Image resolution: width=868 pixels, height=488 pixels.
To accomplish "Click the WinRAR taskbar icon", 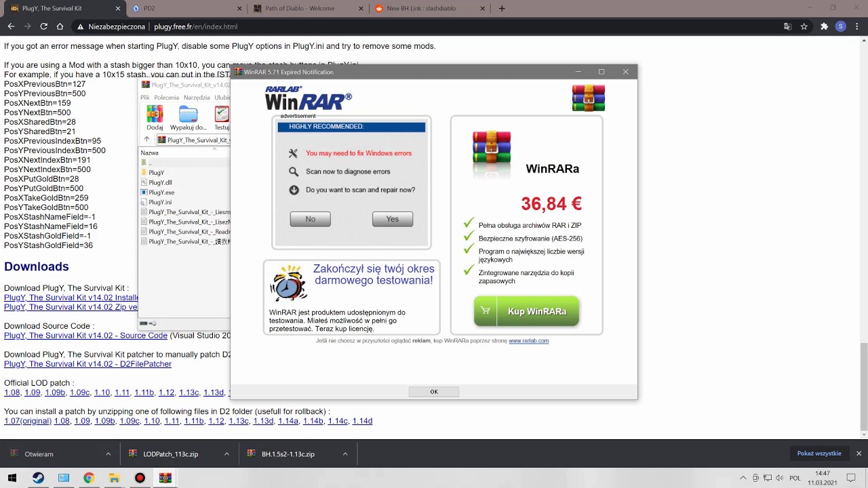I will (x=165, y=478).
